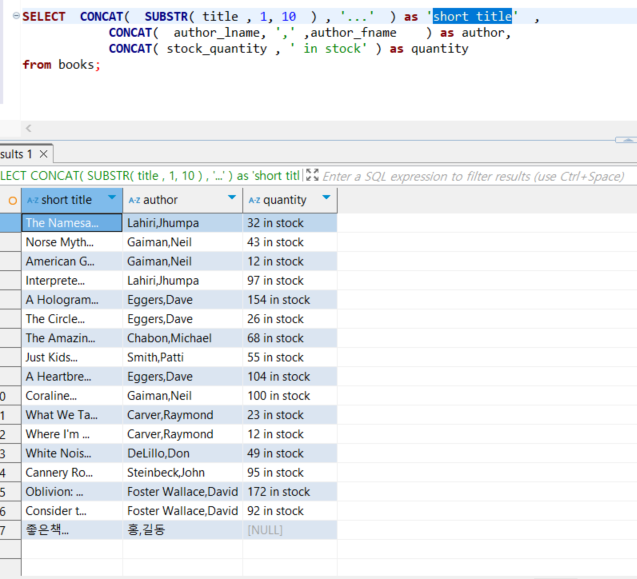Select the cell 'The Amazin...'
This screenshot has height=579, width=637.
[72, 338]
